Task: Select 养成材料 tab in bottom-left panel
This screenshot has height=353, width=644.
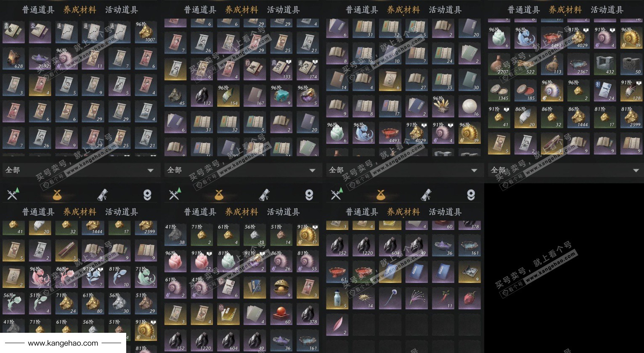Action: tap(80, 212)
